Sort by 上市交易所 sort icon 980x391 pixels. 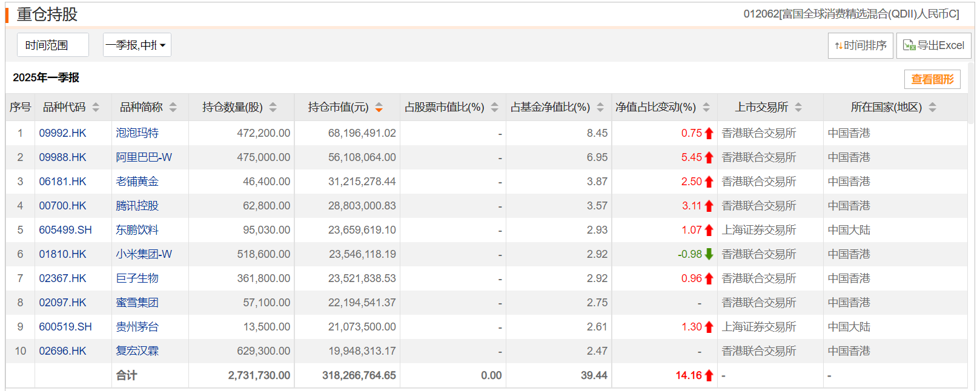click(798, 107)
